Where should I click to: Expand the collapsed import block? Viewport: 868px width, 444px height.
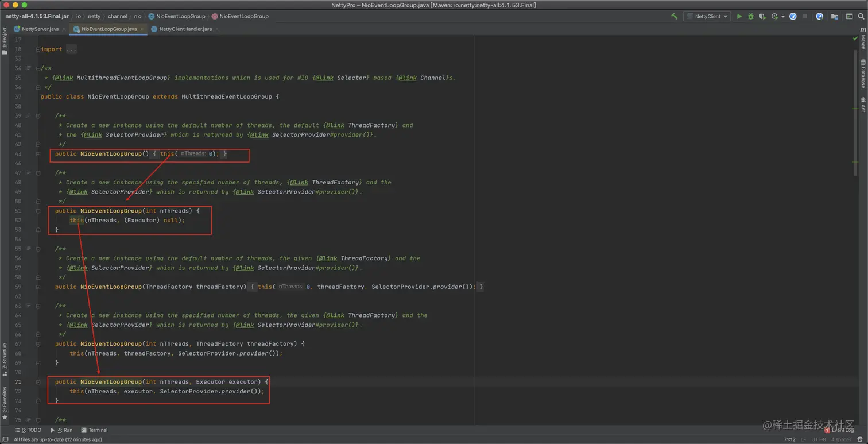coord(38,49)
